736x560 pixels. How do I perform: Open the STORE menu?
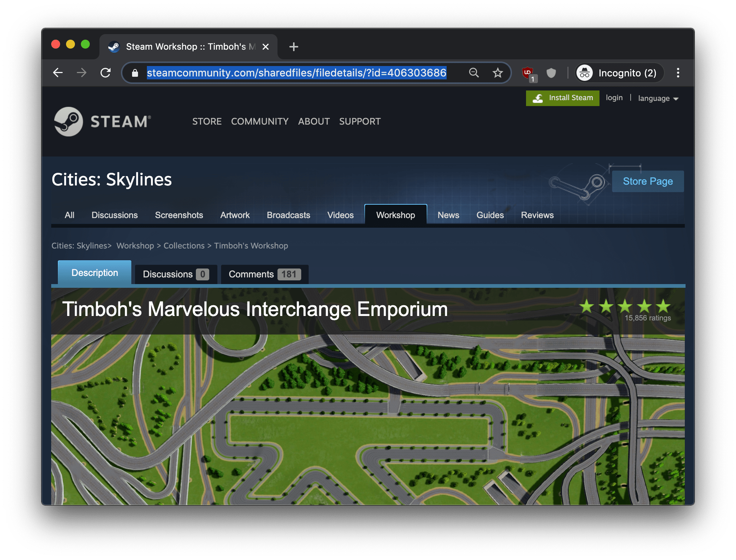click(x=207, y=122)
